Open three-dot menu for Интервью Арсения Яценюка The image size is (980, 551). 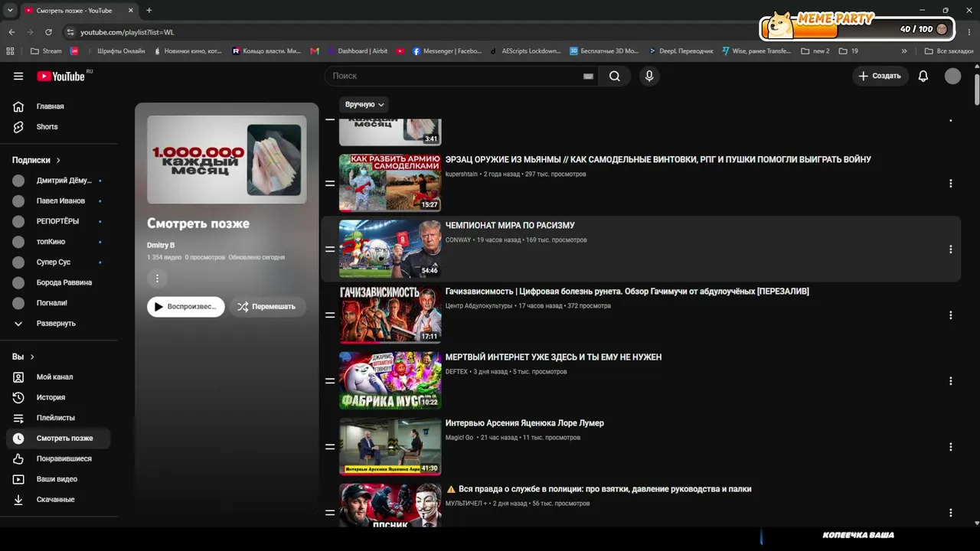(x=951, y=447)
